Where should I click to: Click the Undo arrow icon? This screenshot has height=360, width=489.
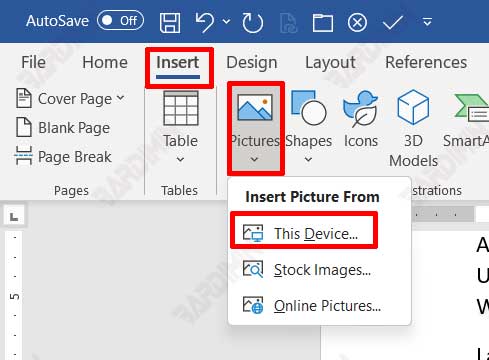[x=205, y=22]
